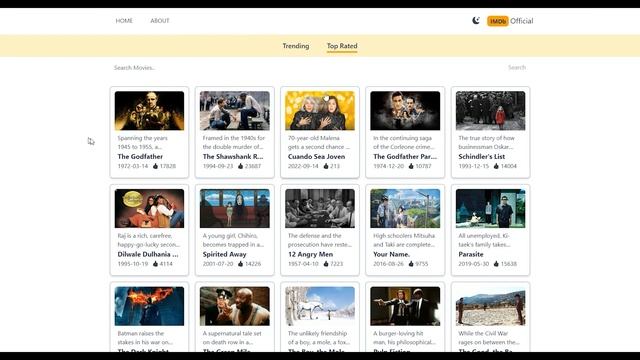Open The Shawshank Redemption poster thumbnail
Image resolution: width=640 pixels, height=360 pixels.
(x=235, y=111)
